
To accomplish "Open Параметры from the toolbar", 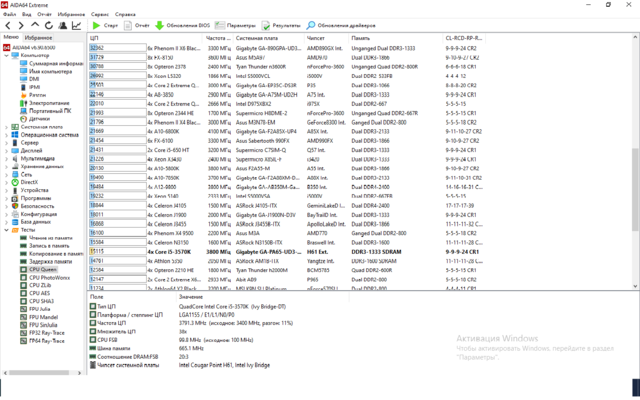I will tap(236, 25).
